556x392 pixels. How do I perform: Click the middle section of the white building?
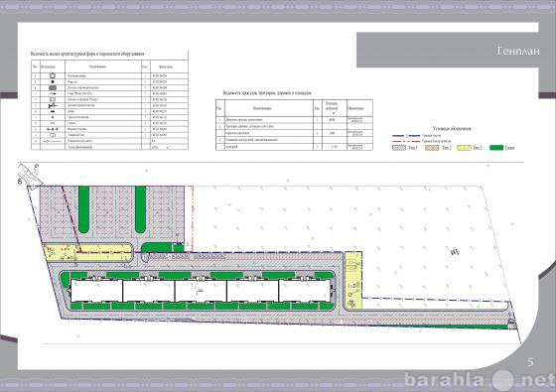pyautogui.click(x=201, y=291)
